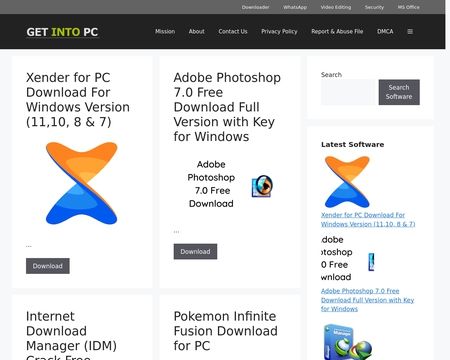
Task: Click the IDM icon in Latest Software sidebar
Action: coord(348,342)
